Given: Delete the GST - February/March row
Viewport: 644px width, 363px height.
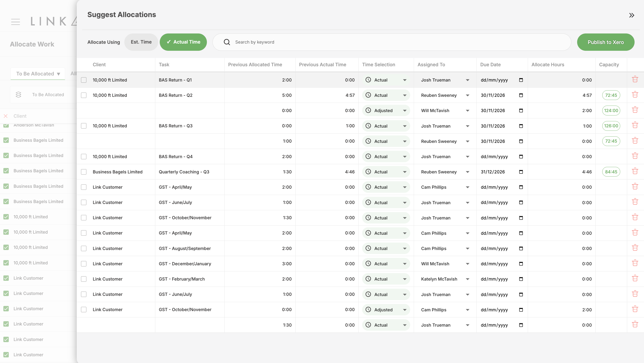Looking at the screenshot, I should pos(635,279).
